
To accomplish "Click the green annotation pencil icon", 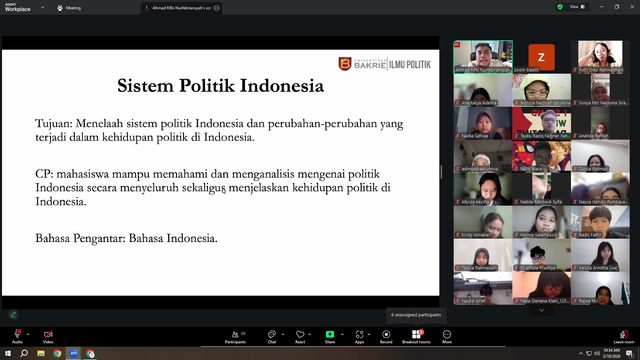I will point(13,314).
